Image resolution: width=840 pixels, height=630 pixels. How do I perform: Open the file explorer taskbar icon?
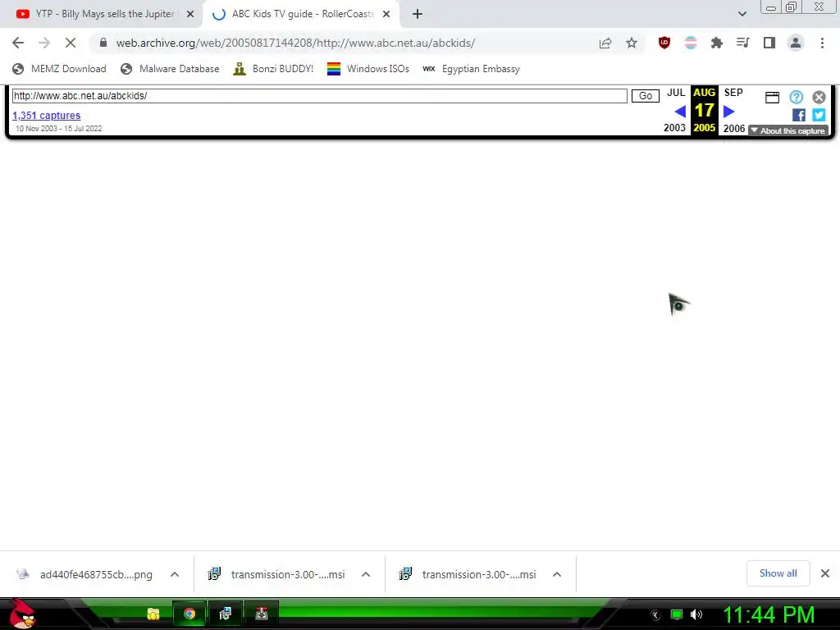coord(153,614)
